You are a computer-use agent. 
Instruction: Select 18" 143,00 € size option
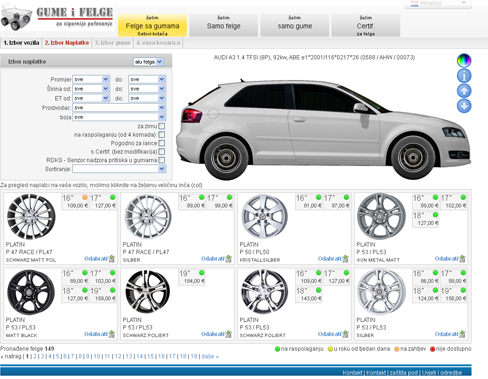(x=309, y=294)
